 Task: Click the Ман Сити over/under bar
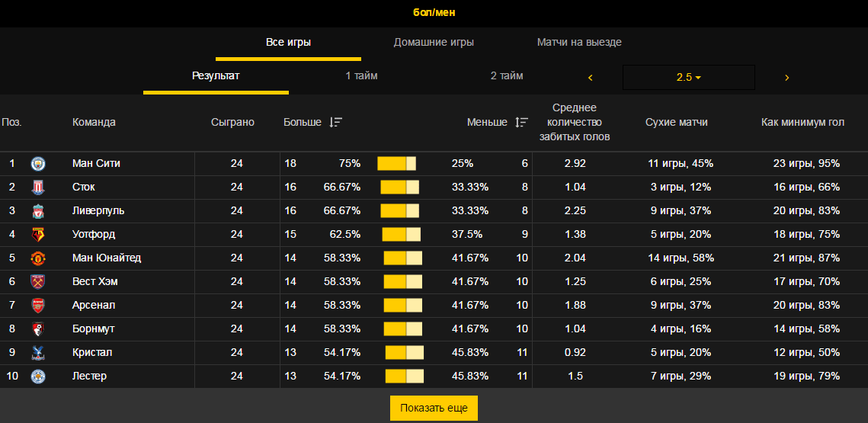coord(396,164)
